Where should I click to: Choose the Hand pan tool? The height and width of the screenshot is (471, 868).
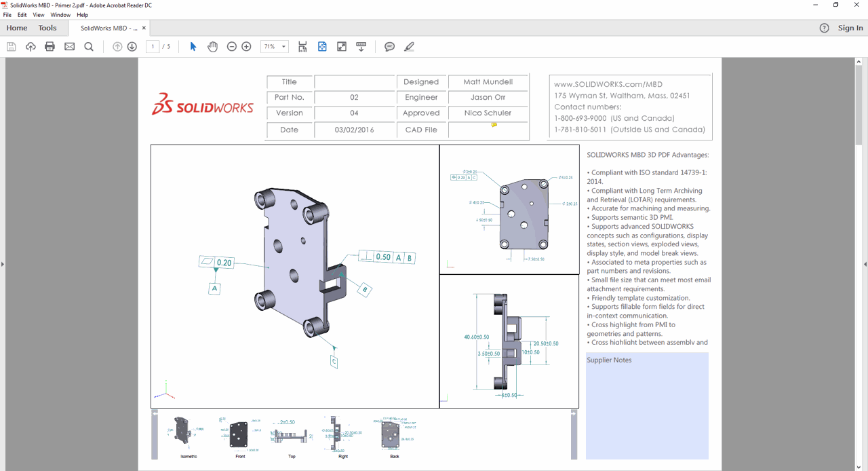[x=212, y=47]
